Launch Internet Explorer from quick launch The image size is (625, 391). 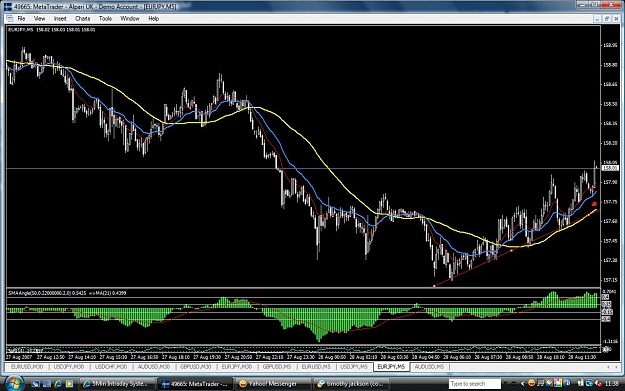[x=58, y=384]
